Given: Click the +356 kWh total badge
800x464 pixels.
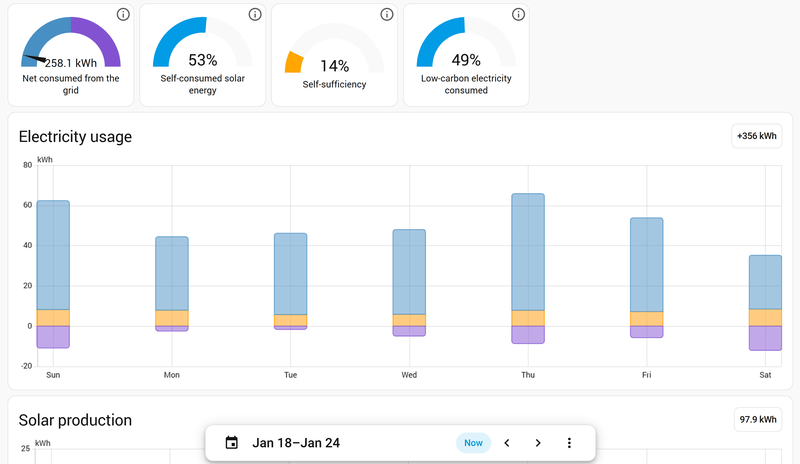Looking at the screenshot, I should (x=757, y=136).
